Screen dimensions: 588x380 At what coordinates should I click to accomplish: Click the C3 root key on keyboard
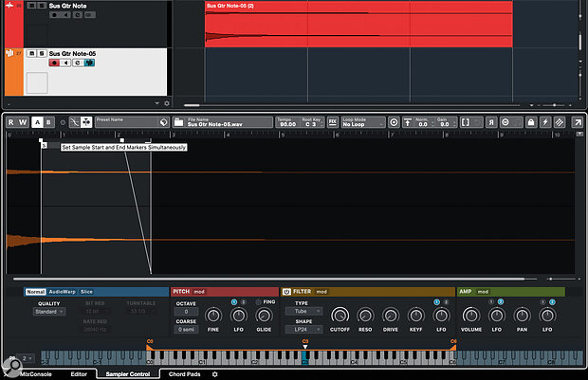[x=305, y=358]
